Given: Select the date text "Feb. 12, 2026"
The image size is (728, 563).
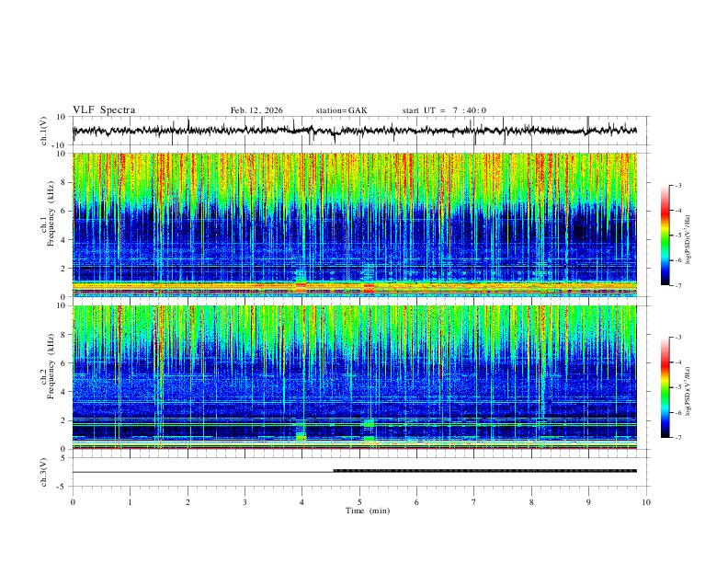Looking at the screenshot, I should click(256, 110).
